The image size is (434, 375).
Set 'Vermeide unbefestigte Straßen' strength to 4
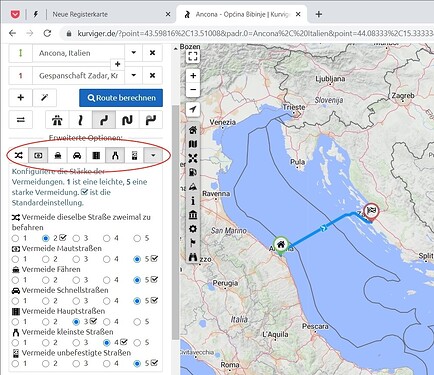click(x=107, y=363)
